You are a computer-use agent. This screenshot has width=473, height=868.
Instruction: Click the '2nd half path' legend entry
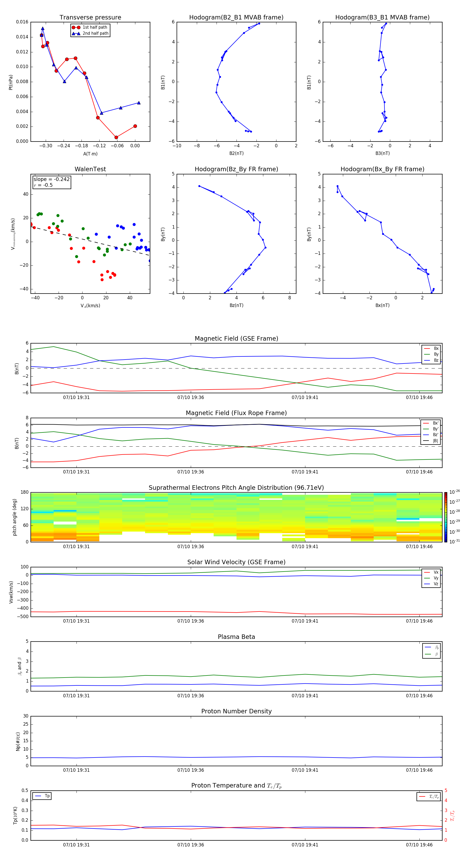click(x=90, y=33)
